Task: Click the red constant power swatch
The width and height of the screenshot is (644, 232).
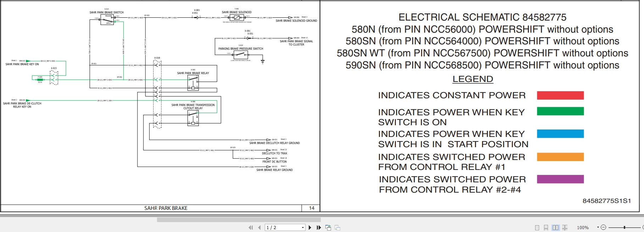Action: coord(560,95)
